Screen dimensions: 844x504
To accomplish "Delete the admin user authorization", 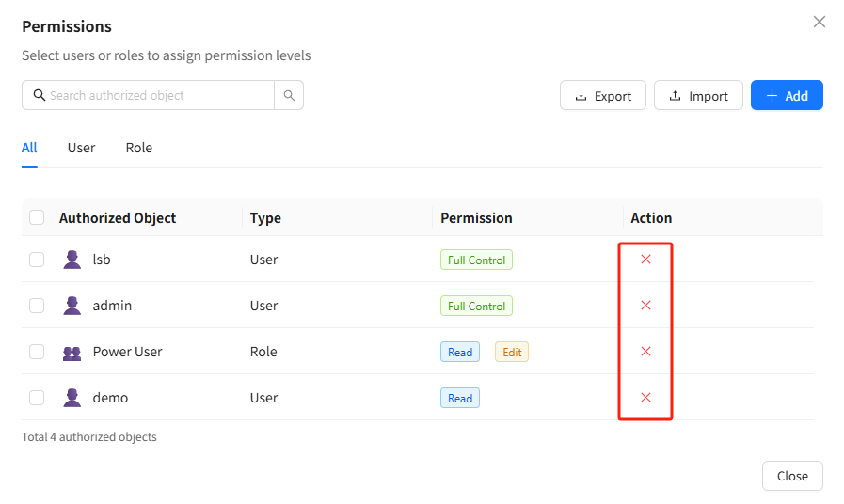I will (645, 306).
